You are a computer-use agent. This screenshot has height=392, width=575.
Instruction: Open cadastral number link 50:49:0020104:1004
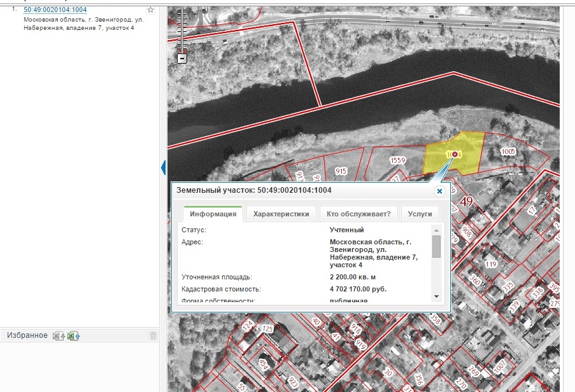click(x=55, y=10)
